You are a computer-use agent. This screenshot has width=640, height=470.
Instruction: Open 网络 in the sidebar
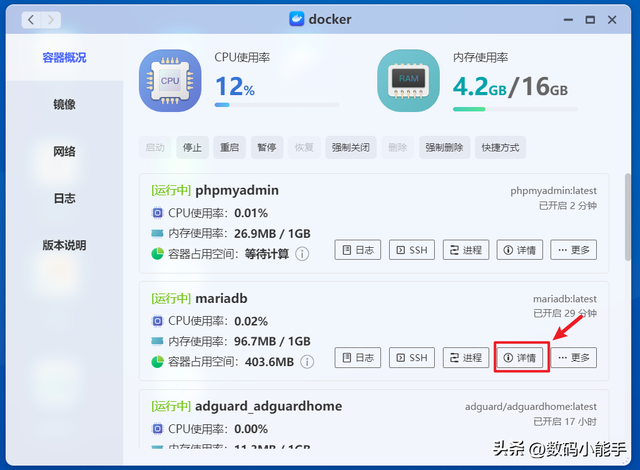coord(64,151)
